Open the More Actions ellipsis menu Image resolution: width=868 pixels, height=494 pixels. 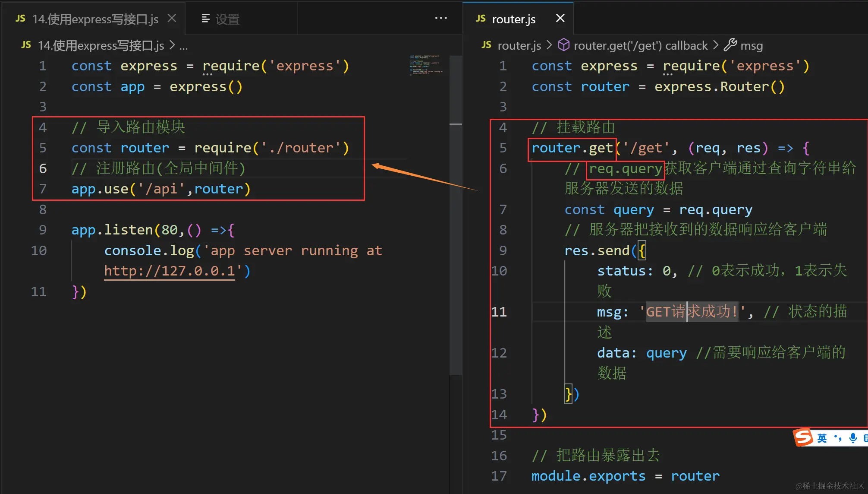pos(440,18)
